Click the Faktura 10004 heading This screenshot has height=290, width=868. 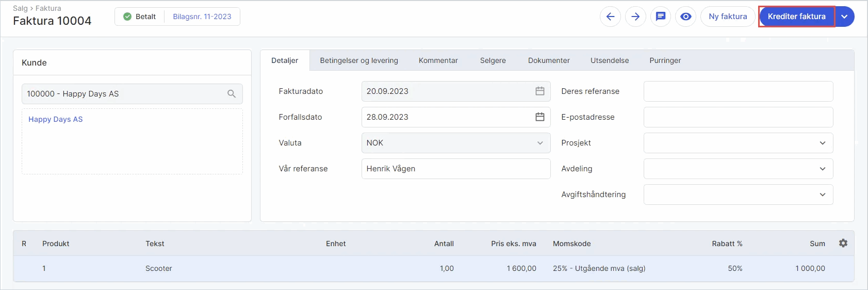click(52, 21)
